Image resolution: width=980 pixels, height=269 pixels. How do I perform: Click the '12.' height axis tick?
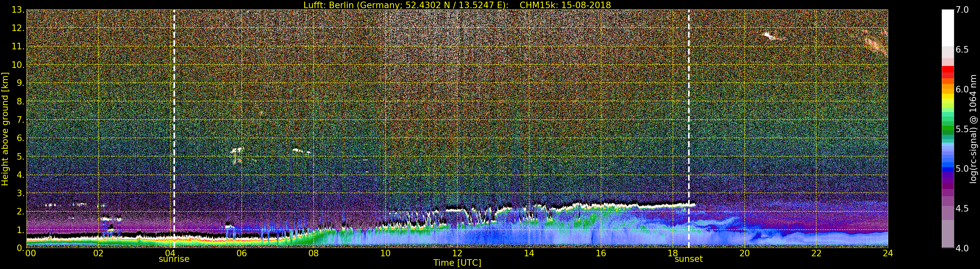click(18, 28)
